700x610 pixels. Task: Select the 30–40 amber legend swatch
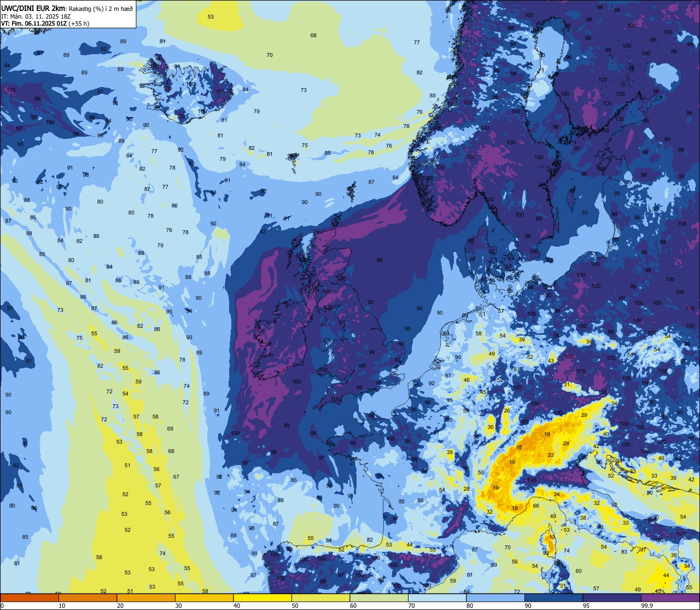point(204,598)
